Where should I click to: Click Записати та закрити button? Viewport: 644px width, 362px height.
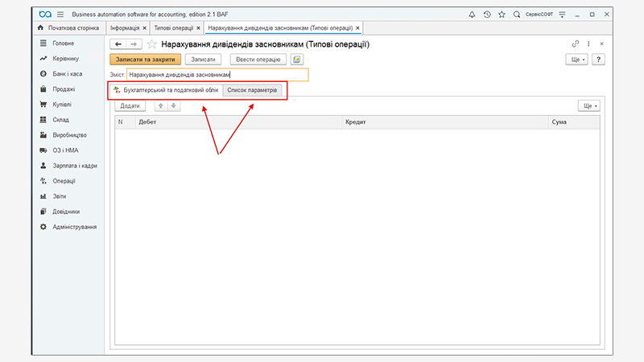145,60
